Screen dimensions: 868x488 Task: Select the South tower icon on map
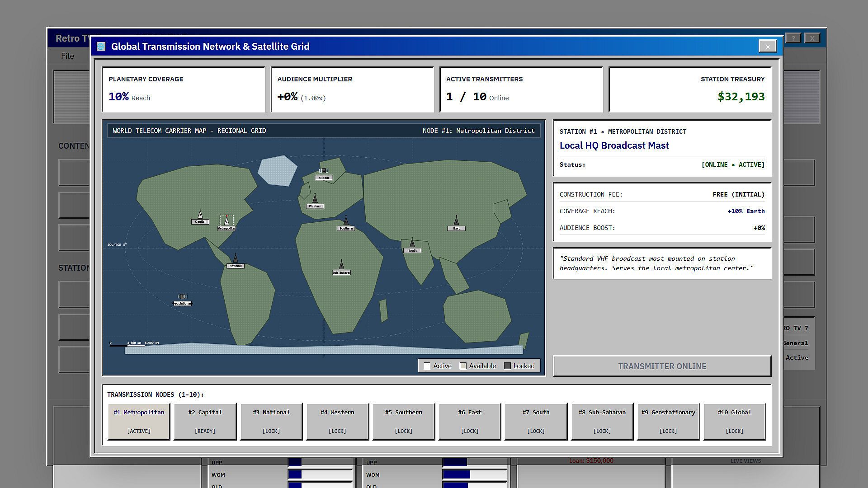pos(412,242)
